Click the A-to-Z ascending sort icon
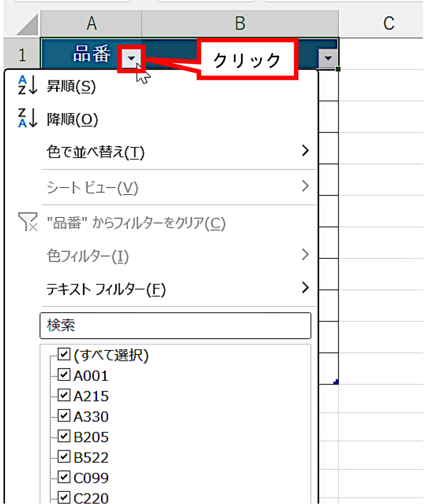 click(x=28, y=85)
